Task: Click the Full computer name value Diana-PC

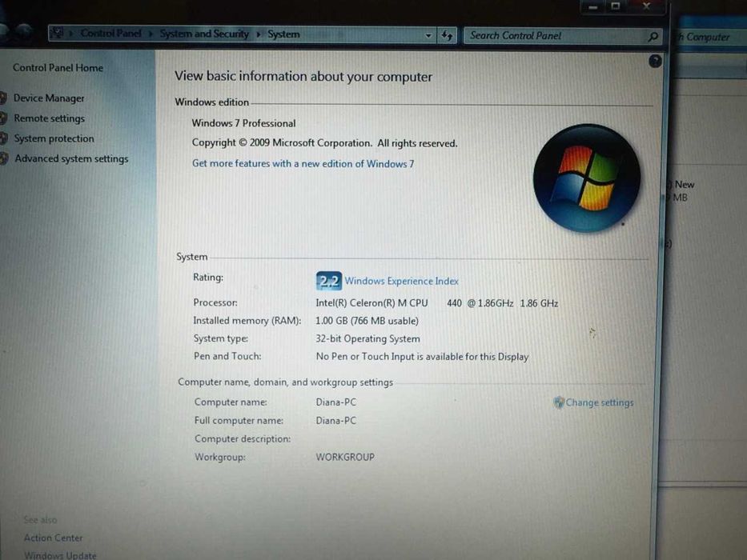Action: (x=335, y=421)
